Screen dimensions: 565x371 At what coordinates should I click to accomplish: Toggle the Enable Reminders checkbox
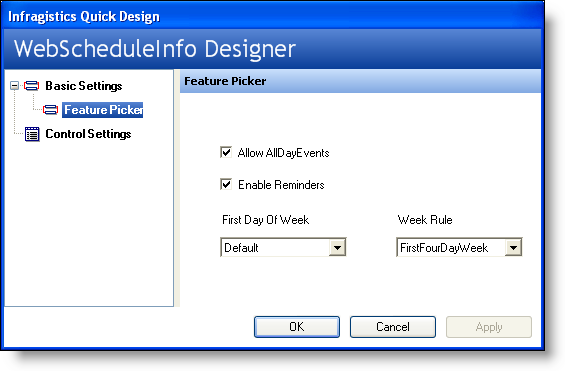point(226,184)
